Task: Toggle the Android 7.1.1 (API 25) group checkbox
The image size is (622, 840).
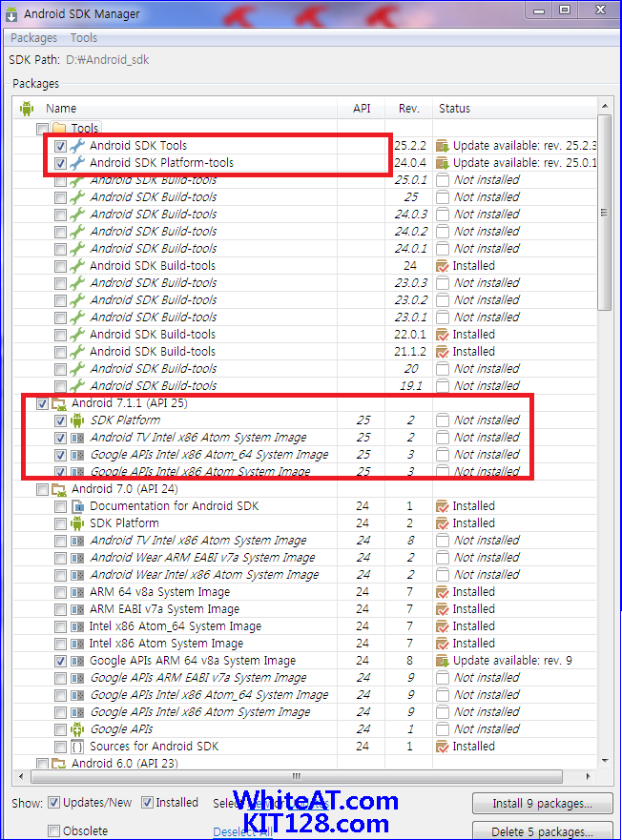Action: pyautogui.click(x=42, y=404)
